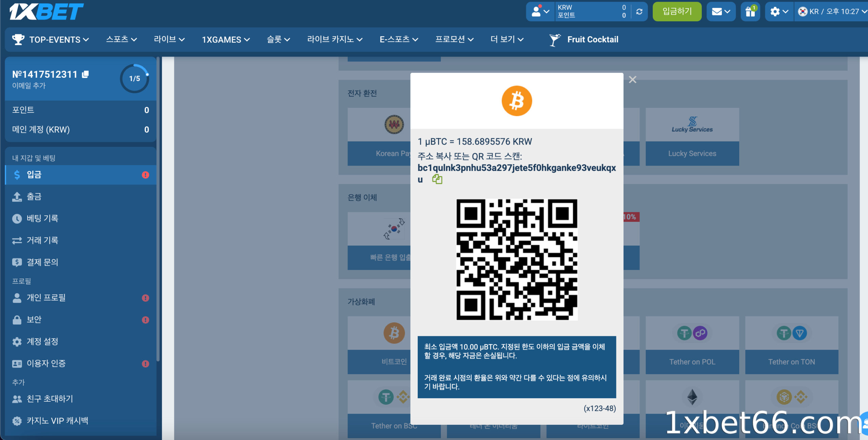This screenshot has height=440, width=868.
Task: Open the 스포츠 menu
Action: (x=121, y=39)
